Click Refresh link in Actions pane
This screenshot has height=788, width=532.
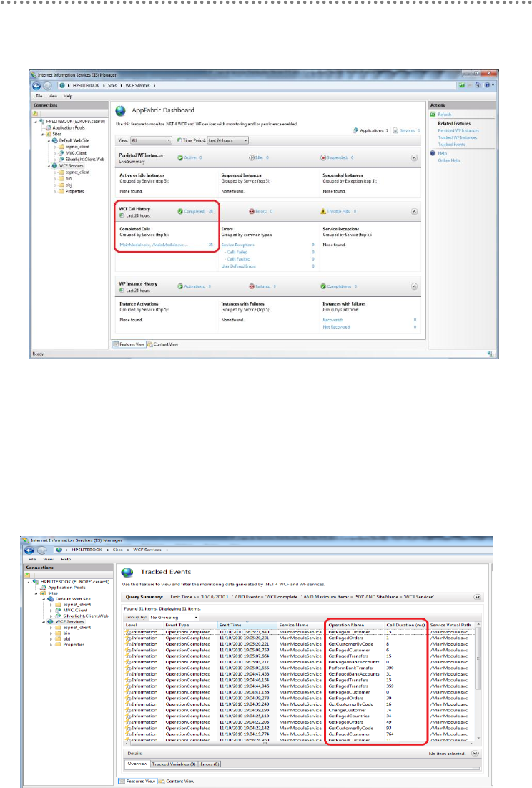pyautogui.click(x=445, y=115)
